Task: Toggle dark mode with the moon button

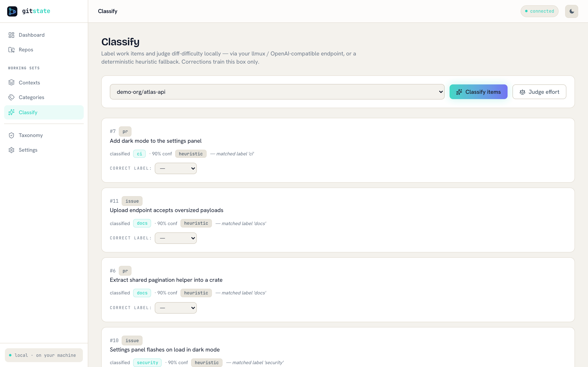Action: tap(571, 11)
